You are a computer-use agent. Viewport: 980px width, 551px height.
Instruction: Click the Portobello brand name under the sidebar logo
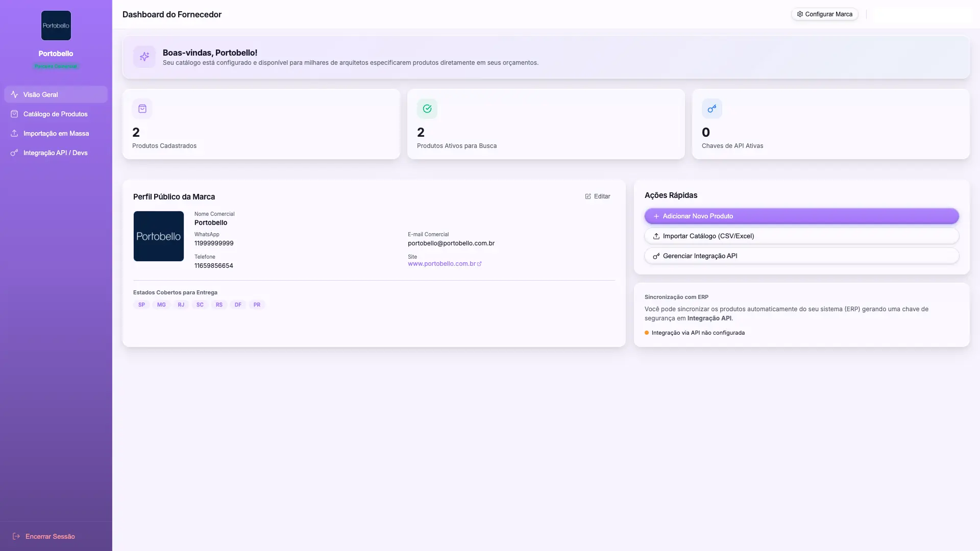(56, 54)
